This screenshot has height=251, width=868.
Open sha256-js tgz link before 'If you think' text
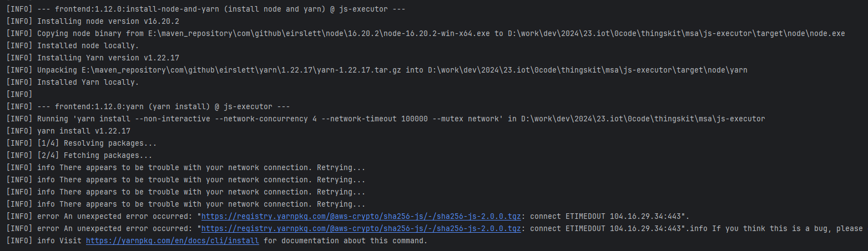click(361, 228)
